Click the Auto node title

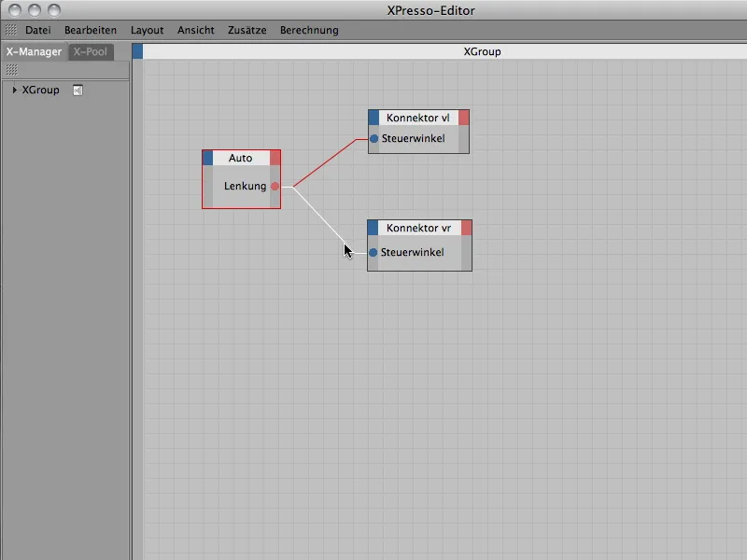coord(241,158)
